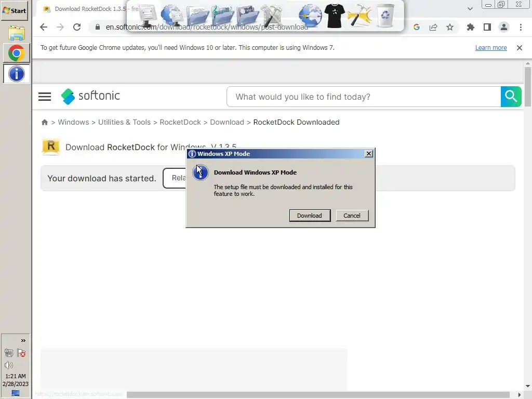Screen dimensions: 532x399
Task: Open the Control Panel tools dock icon
Action: pos(272,16)
